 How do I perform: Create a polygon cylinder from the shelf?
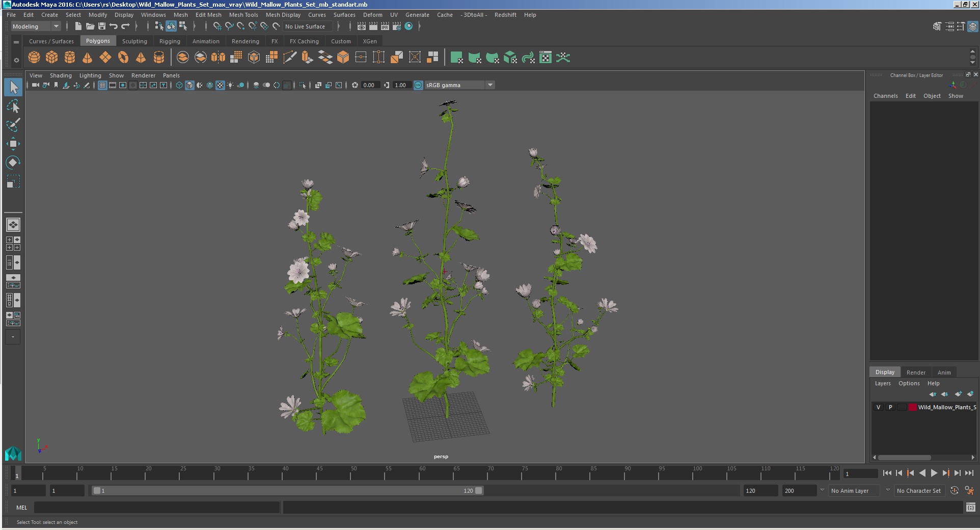70,58
